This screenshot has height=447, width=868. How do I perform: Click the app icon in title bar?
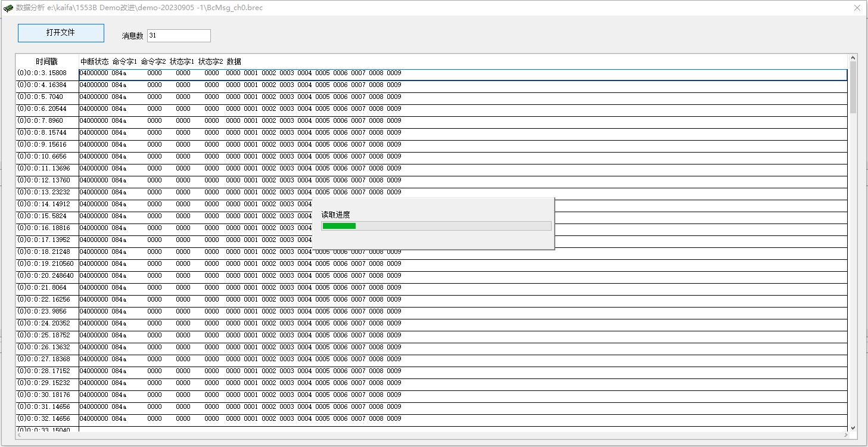pyautogui.click(x=8, y=8)
